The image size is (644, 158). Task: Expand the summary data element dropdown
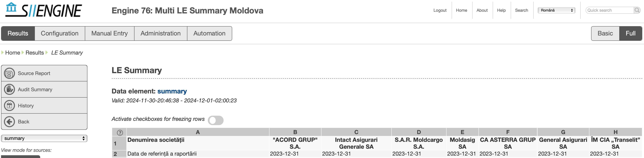pyautogui.click(x=44, y=138)
